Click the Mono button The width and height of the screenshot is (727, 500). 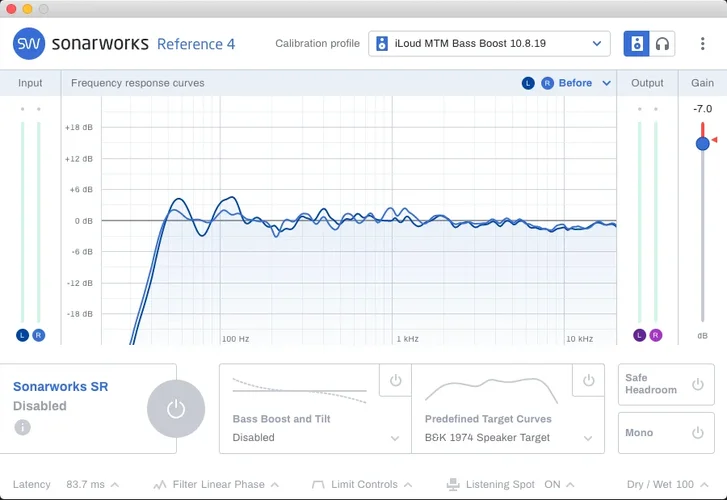click(665, 433)
